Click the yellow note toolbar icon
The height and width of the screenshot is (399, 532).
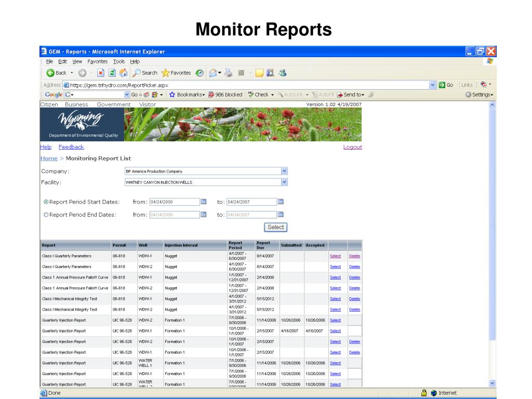[x=259, y=73]
